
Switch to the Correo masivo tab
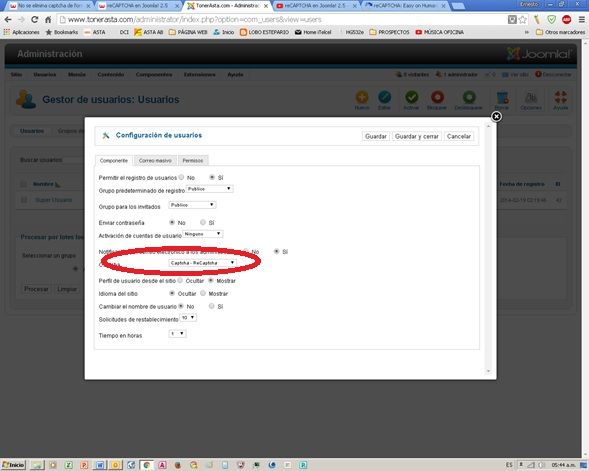pyautogui.click(x=155, y=160)
